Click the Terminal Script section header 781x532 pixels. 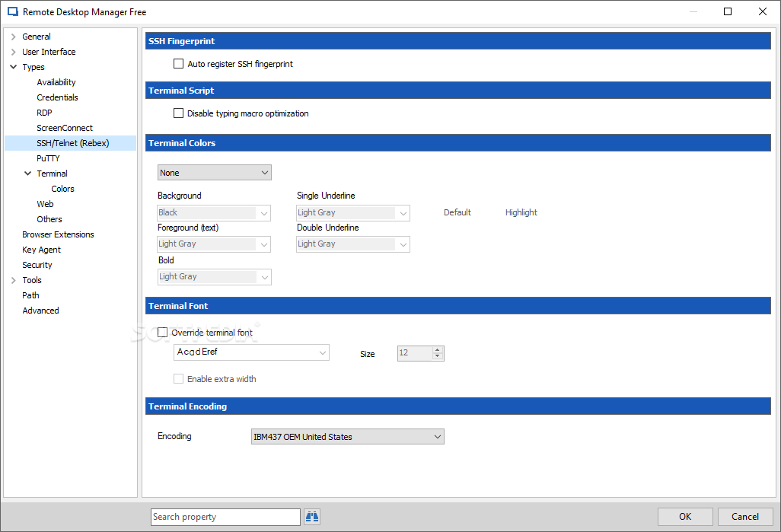[457, 90]
